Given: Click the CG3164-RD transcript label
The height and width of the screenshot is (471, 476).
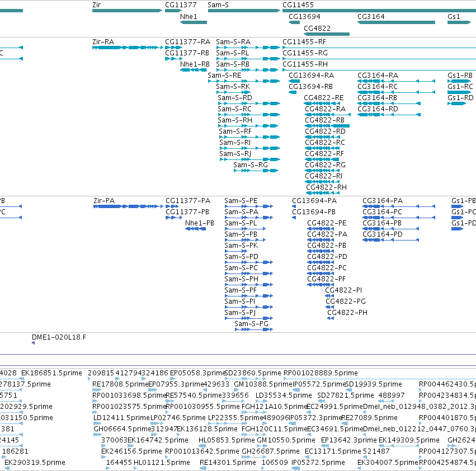Looking at the screenshot, I should [x=378, y=109].
